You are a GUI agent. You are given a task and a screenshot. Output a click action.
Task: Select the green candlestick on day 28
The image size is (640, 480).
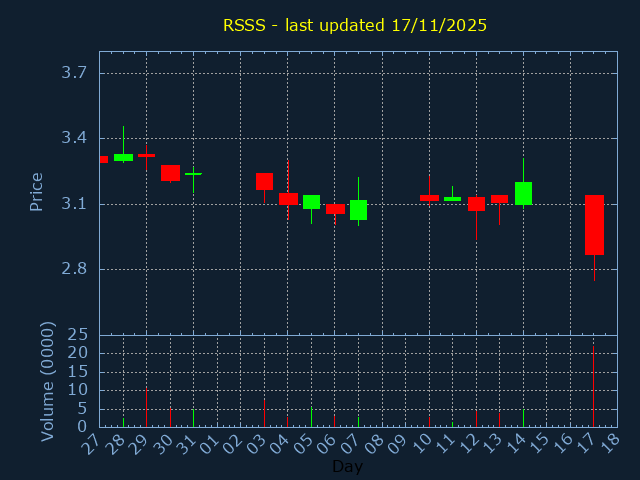123,157
